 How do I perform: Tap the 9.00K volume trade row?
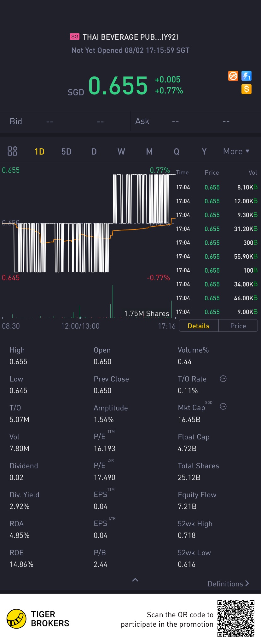[217, 312]
